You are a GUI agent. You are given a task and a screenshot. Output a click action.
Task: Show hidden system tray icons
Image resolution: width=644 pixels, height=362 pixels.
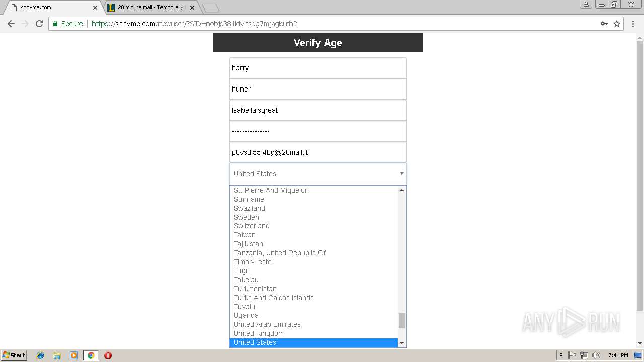[561, 355]
